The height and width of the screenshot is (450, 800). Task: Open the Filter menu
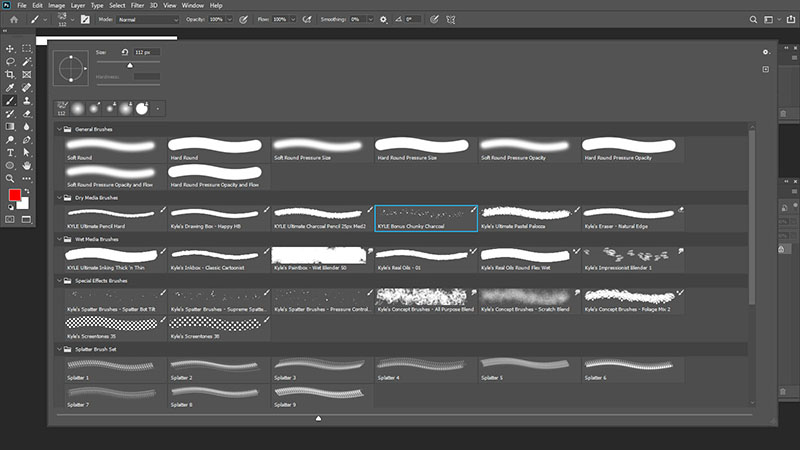coord(137,5)
